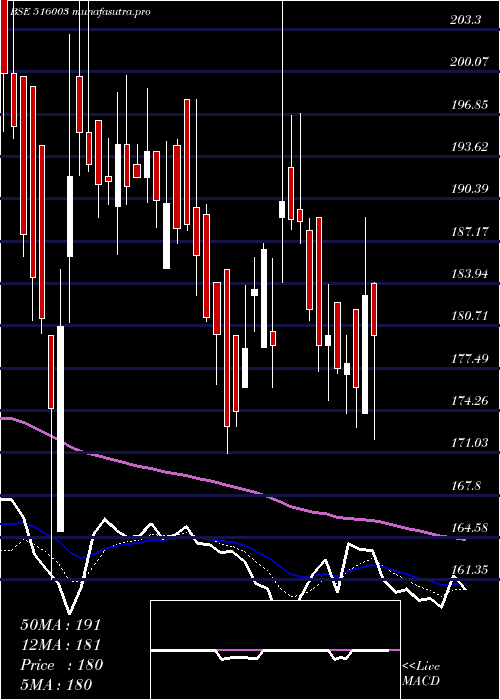Click the 200.07 price axis label
500x700 pixels.
pos(469,62)
